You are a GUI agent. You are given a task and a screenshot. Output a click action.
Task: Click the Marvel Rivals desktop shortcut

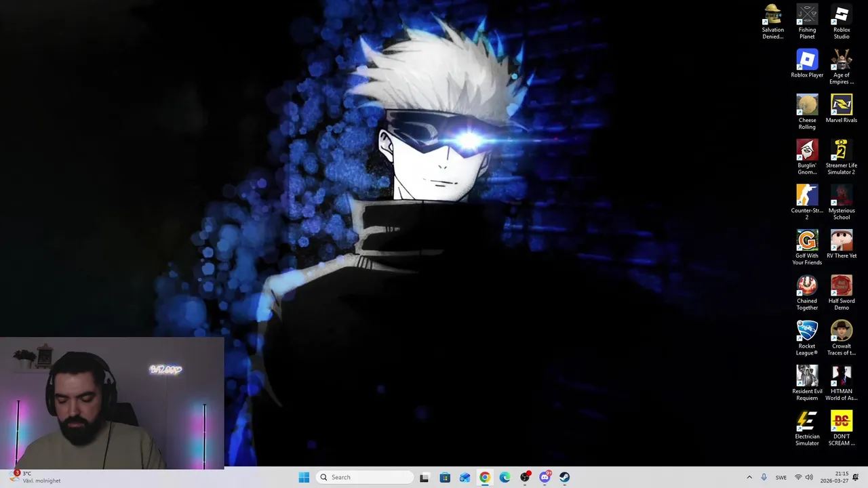pos(842,109)
